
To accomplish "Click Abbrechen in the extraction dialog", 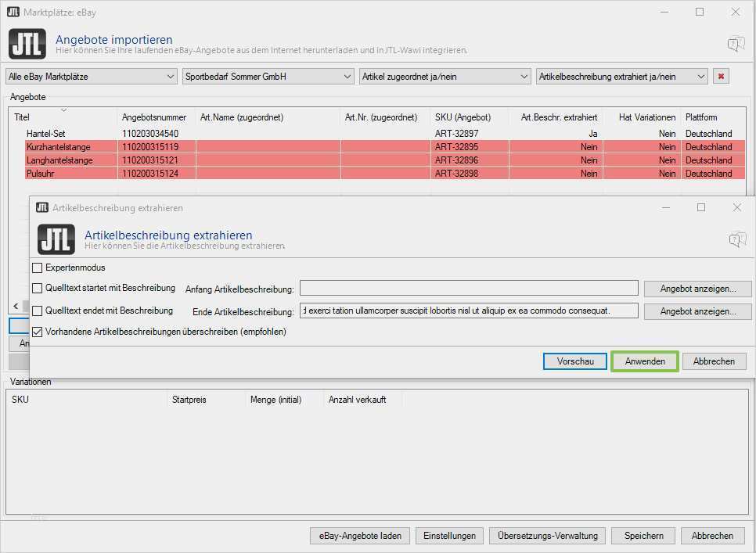I will coord(714,361).
